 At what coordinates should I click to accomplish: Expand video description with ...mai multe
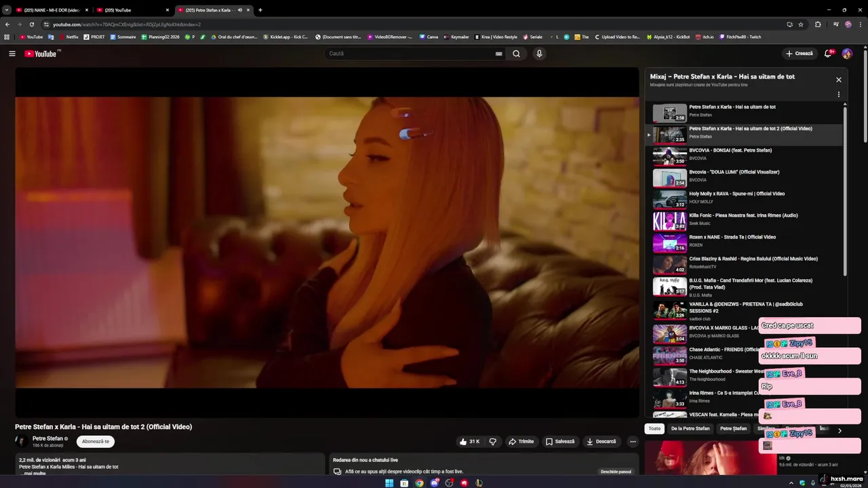tap(32, 473)
